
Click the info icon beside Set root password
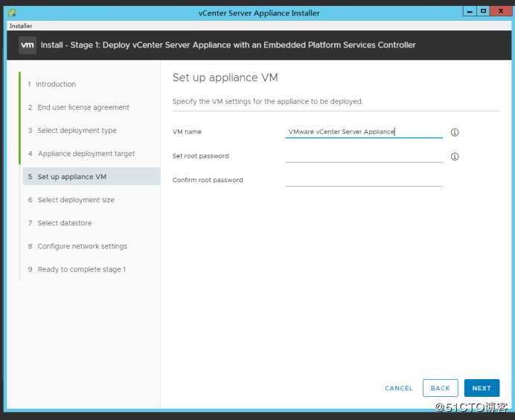pos(455,157)
